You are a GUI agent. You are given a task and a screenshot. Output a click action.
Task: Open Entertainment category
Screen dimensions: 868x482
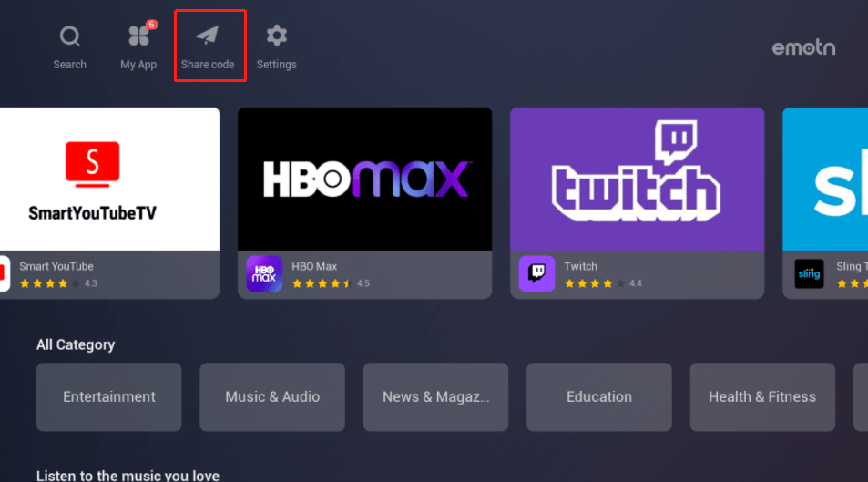(109, 397)
